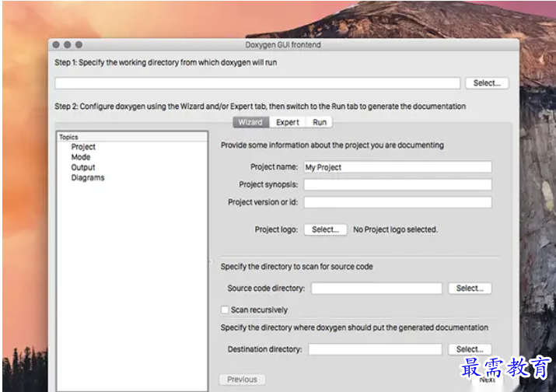556x392 pixels.
Task: Click Select button for destination directory
Action: 470,349
